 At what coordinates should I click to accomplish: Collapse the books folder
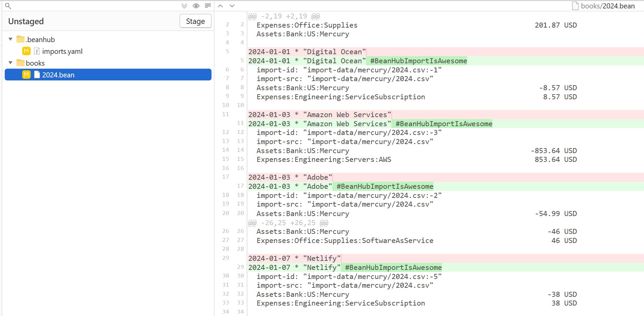(10, 63)
